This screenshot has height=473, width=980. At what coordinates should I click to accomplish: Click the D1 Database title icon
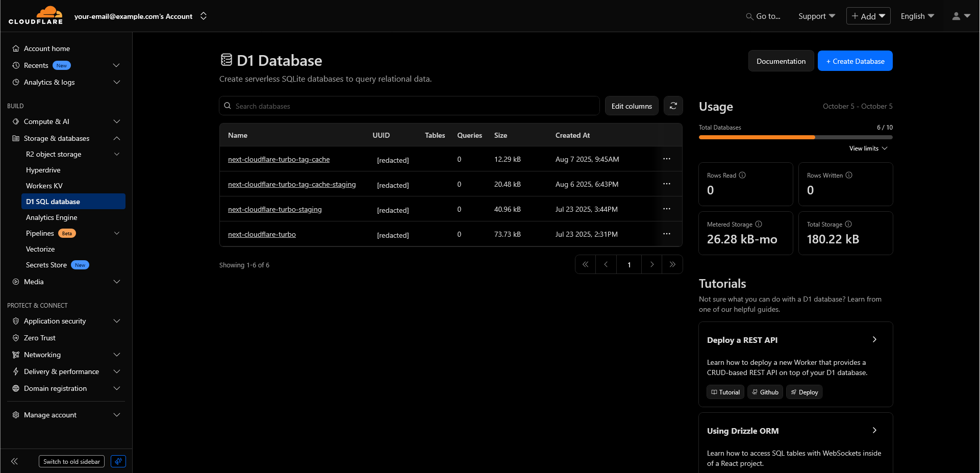click(x=226, y=60)
